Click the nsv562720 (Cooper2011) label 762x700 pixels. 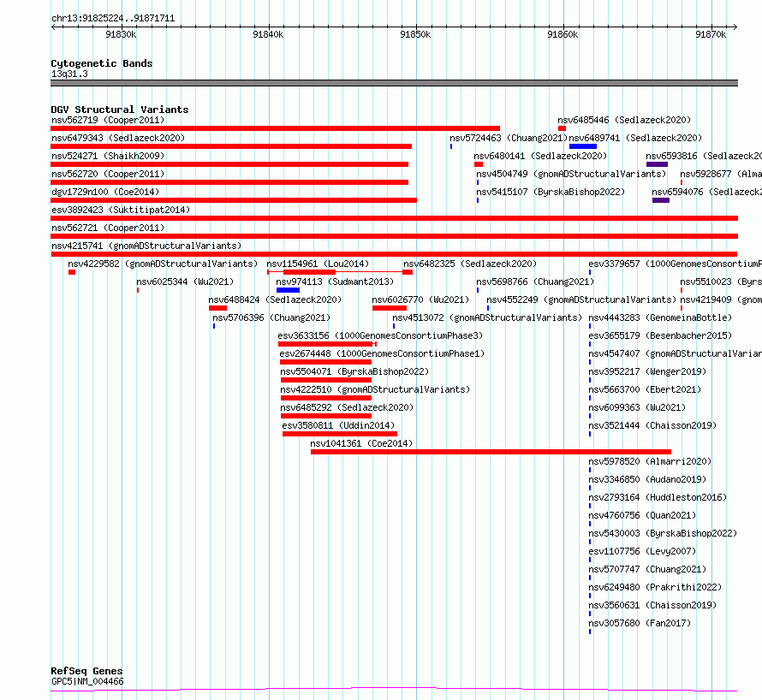pos(108,174)
